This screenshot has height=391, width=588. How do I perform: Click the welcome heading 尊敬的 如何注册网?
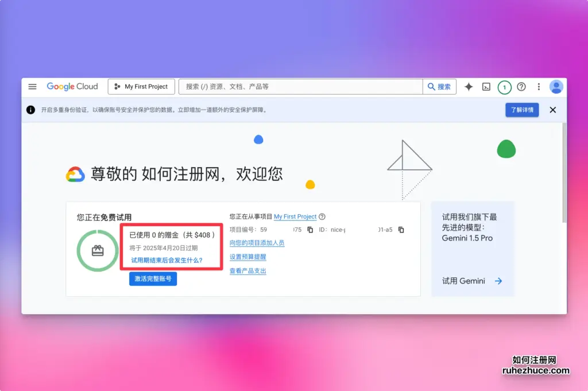[x=187, y=175]
